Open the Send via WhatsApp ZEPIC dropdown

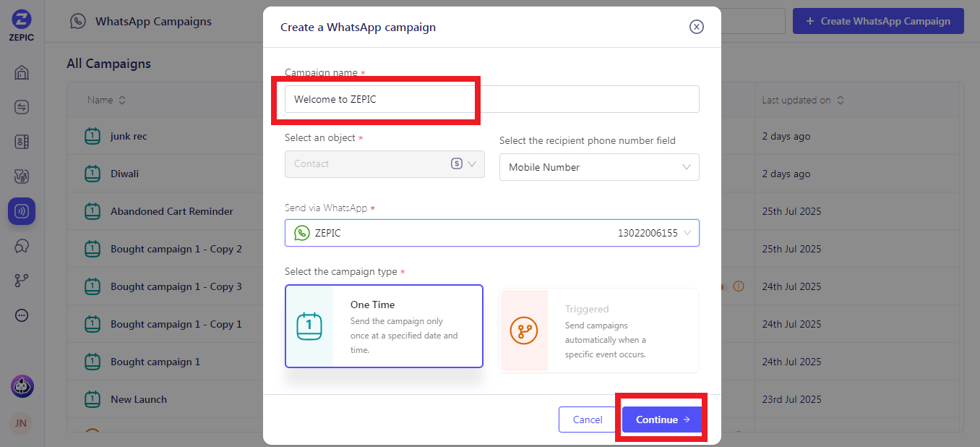pos(492,233)
